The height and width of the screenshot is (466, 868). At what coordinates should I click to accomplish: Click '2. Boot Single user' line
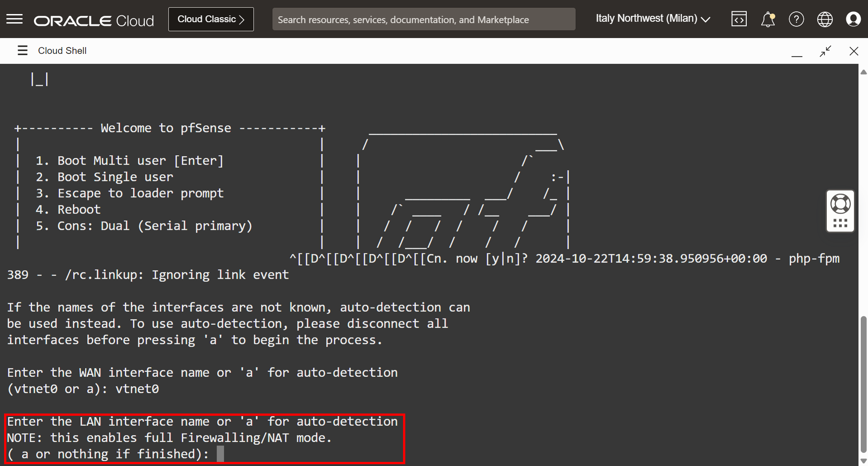(x=104, y=177)
